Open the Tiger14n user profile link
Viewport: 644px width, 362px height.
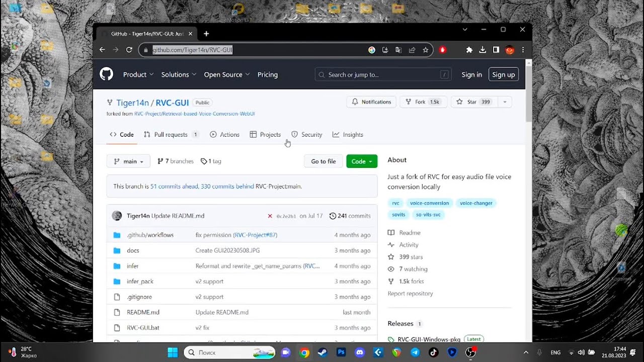(x=132, y=103)
